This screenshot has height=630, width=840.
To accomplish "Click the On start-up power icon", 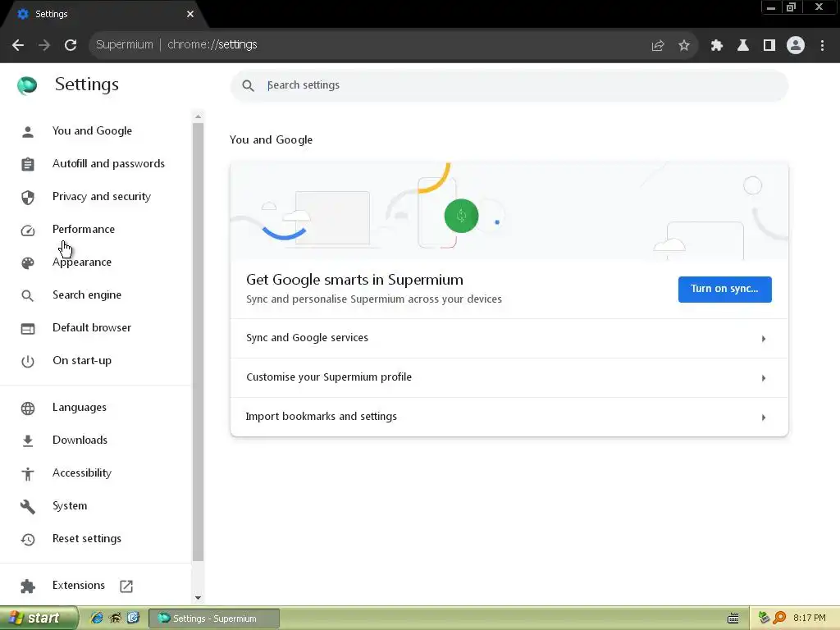I will (x=27, y=361).
